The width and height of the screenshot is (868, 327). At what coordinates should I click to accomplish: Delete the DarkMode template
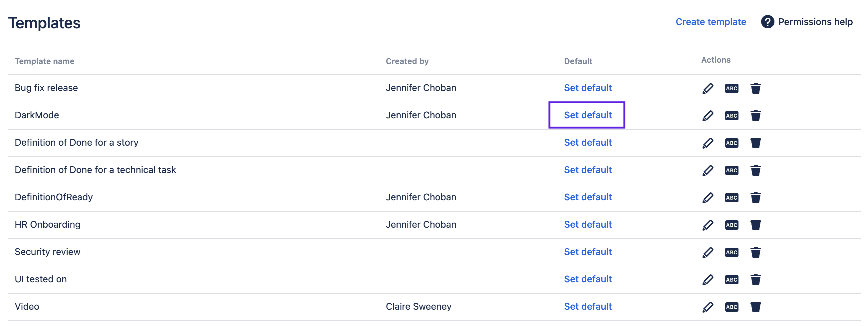pos(755,116)
